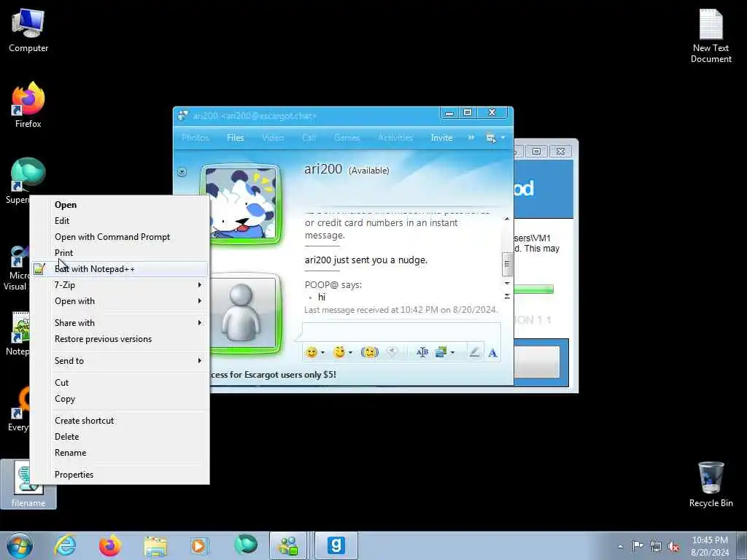747x560 pixels.
Task: Click the chat scrollbar down arrow
Action: 507,284
